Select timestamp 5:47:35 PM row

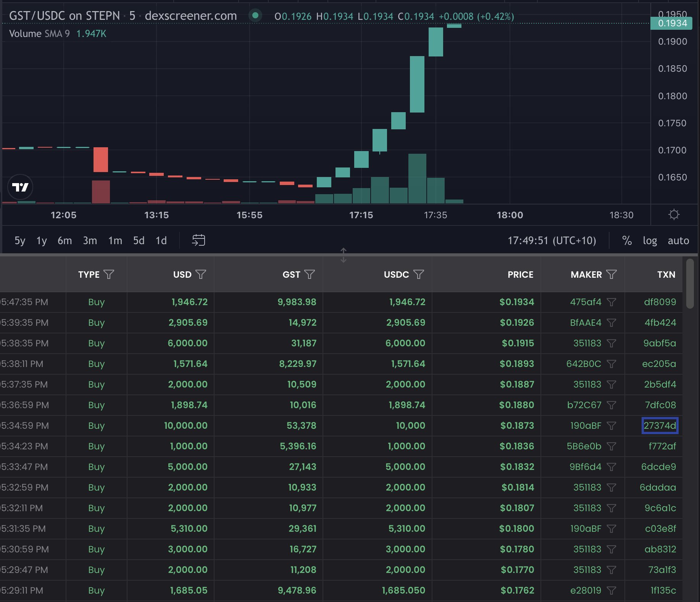click(x=24, y=302)
